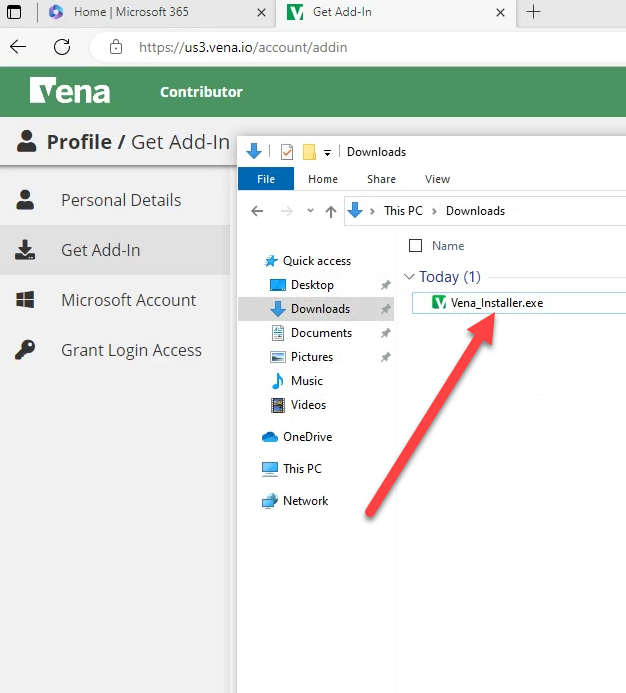Refresh the Vena page
This screenshot has width=626, height=693.
tap(62, 46)
